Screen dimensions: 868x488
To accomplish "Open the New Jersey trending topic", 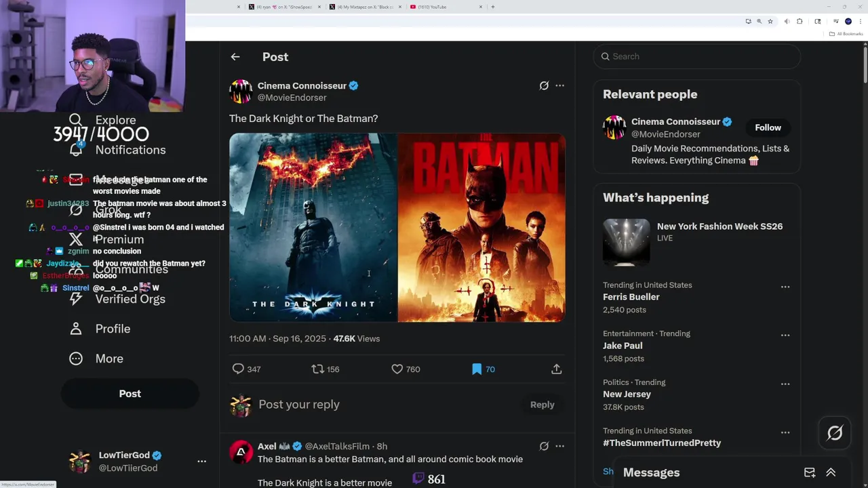I will click(x=627, y=394).
